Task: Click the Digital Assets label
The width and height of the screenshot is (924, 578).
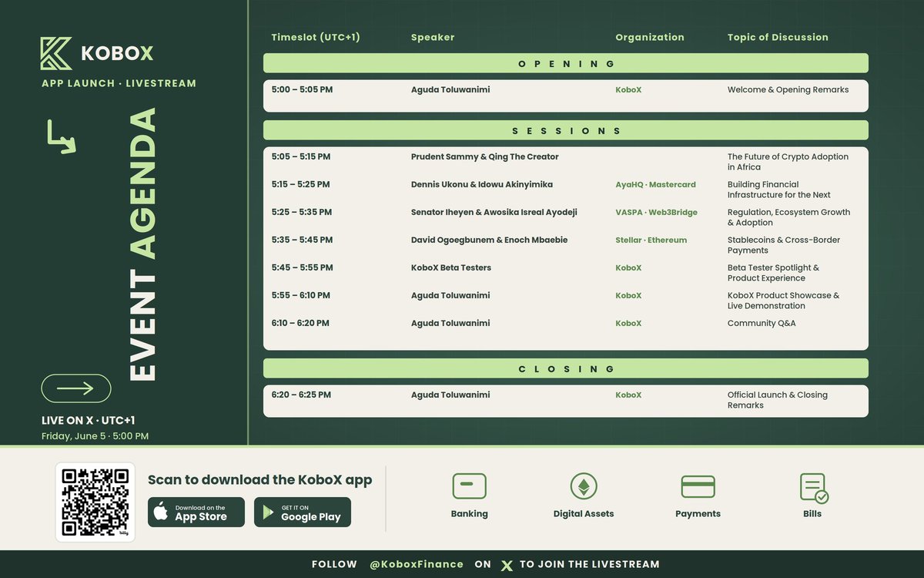Action: pyautogui.click(x=584, y=514)
